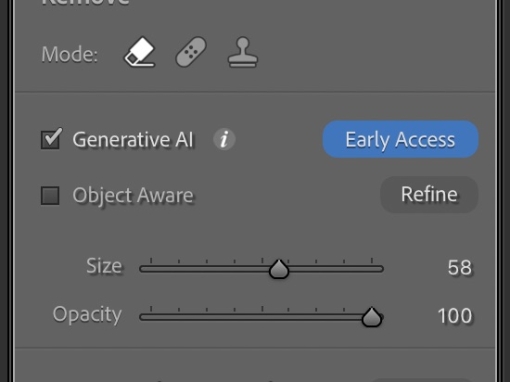Click the Object Aware label text
The height and width of the screenshot is (382, 510).
tap(133, 195)
